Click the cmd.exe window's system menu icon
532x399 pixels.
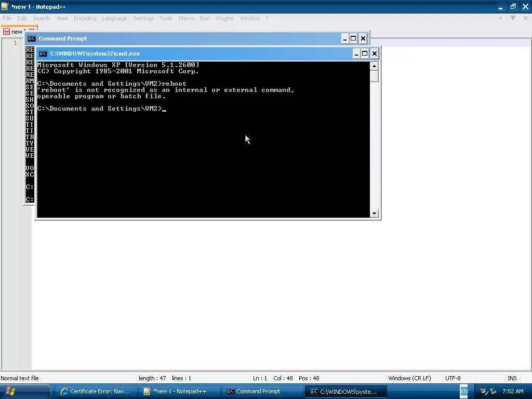(x=43, y=54)
